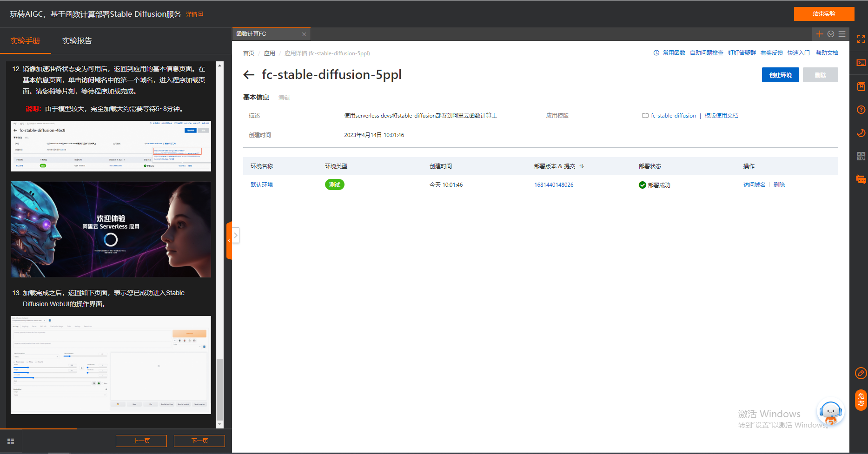Open fc-stable-diffusion template link
The width and height of the screenshot is (868, 454).
673,116
